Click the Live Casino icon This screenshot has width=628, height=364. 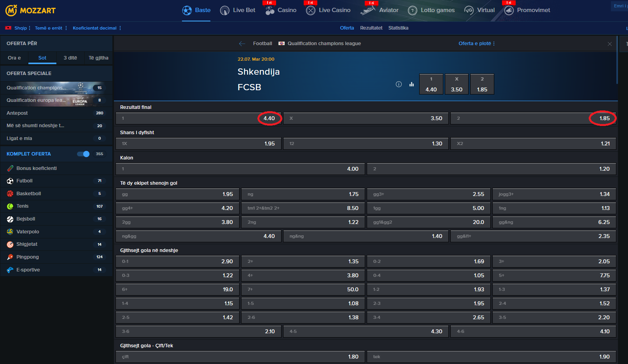[x=310, y=10]
